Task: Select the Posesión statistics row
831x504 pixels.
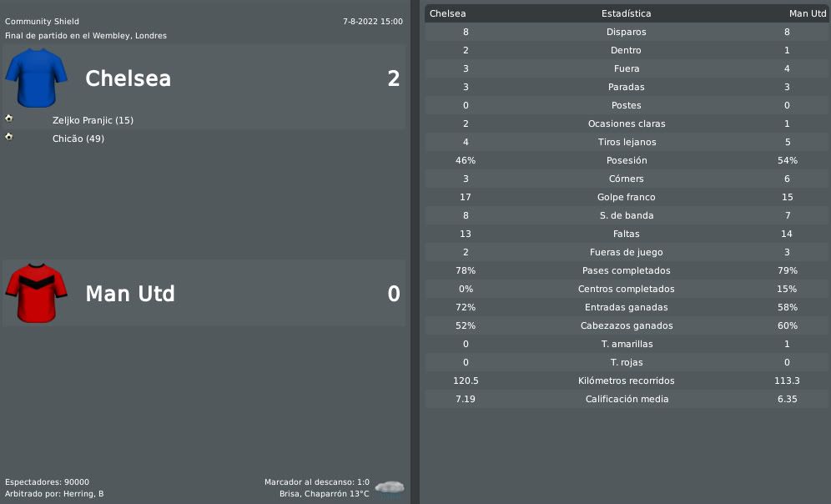Action: [x=627, y=160]
